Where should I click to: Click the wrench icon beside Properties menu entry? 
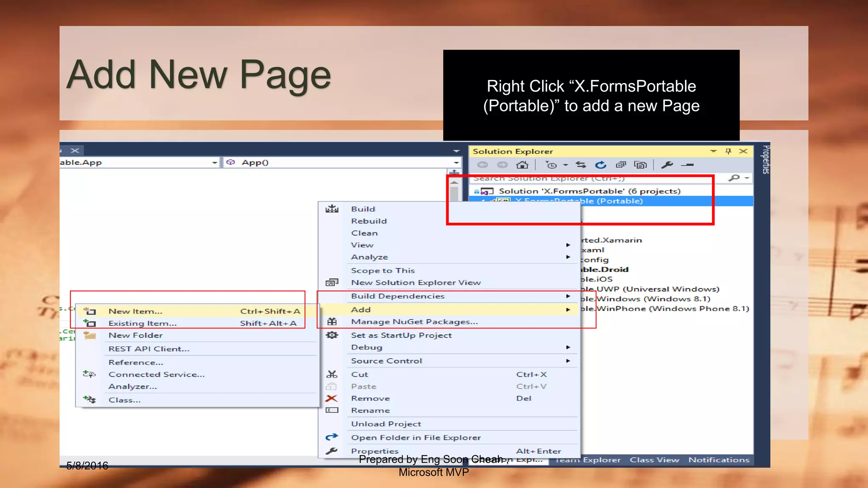tap(331, 451)
